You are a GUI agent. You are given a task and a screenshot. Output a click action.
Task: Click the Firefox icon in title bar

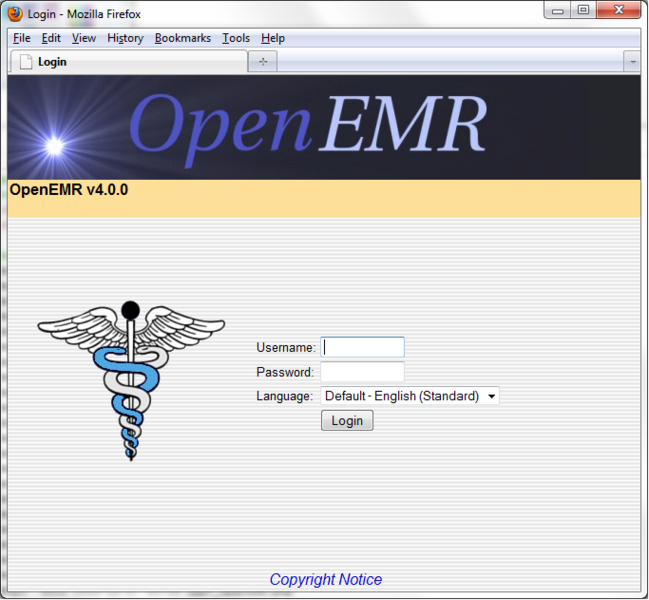15,14
